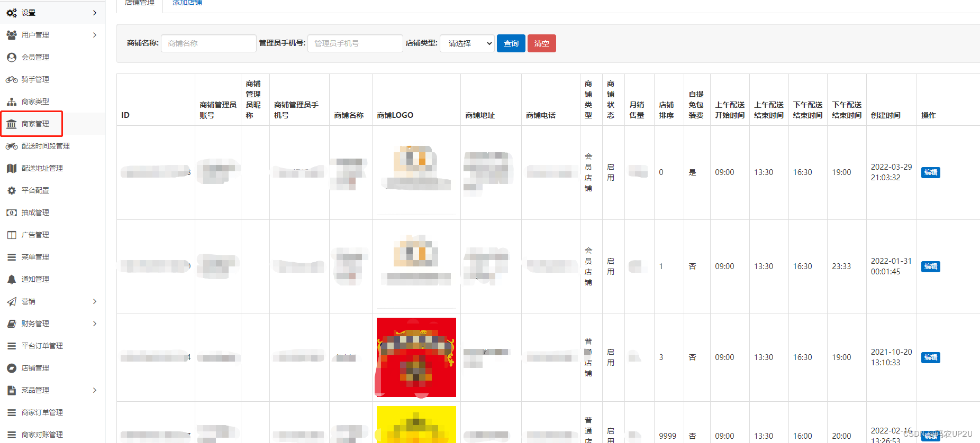
Task: Click the 店铺管理 circle icon
Action: click(x=12, y=368)
